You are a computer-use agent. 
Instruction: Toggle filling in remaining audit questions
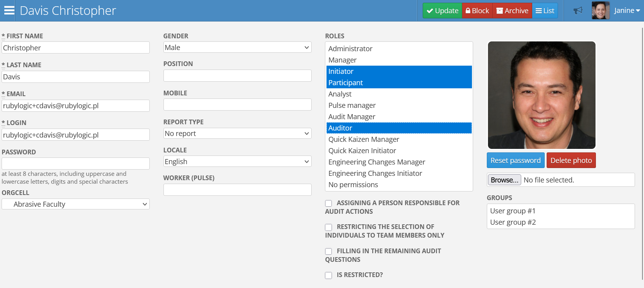tap(328, 251)
